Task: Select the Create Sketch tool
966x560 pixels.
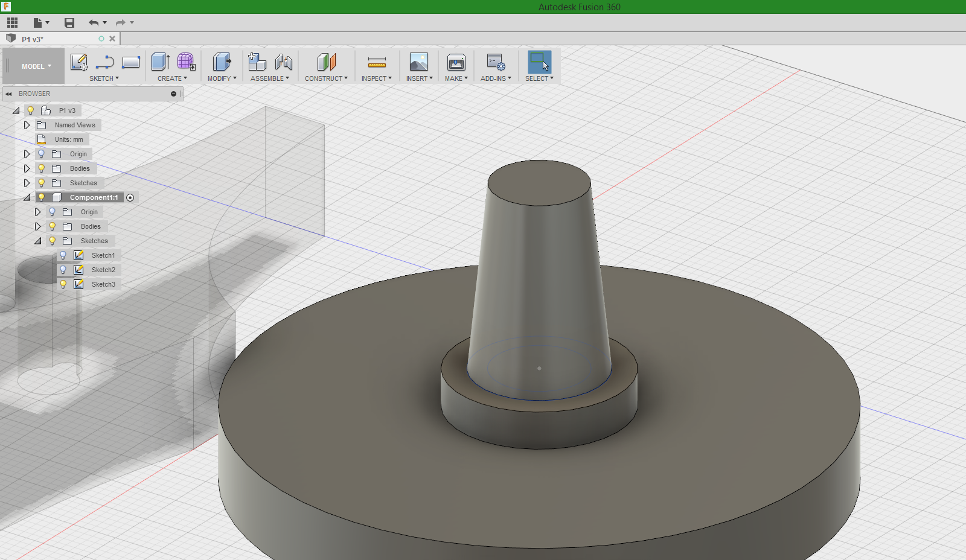Action: click(x=79, y=62)
